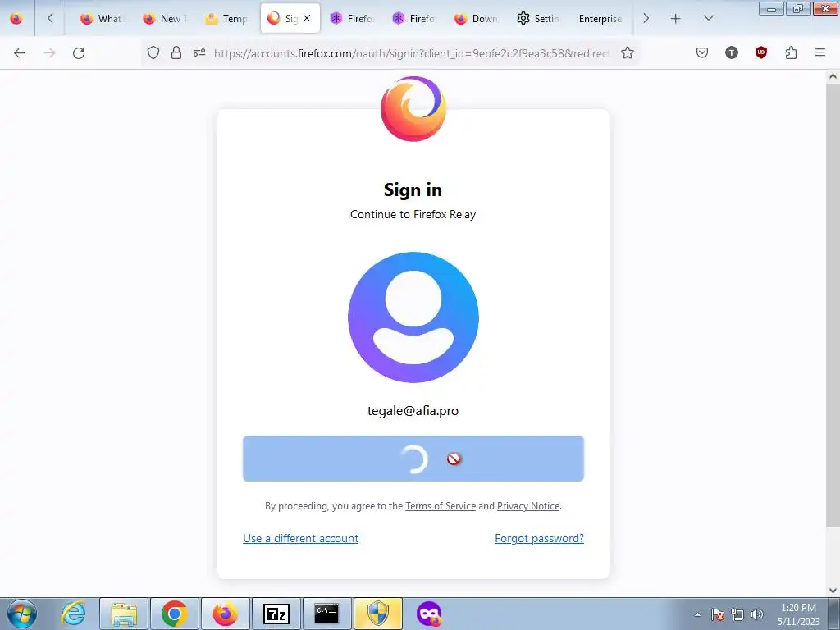Screen dimensions: 840x630
Task: View site security padlock info
Action: [x=176, y=53]
